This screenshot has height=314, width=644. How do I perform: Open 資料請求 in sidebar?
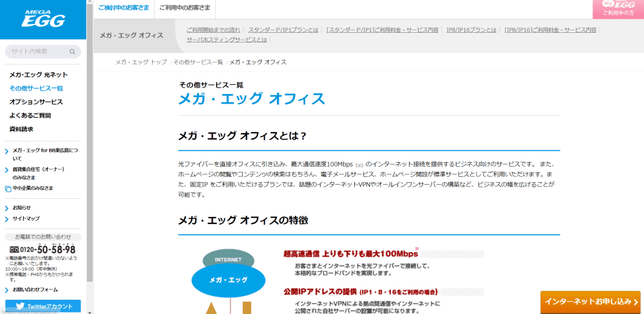pyautogui.click(x=21, y=129)
